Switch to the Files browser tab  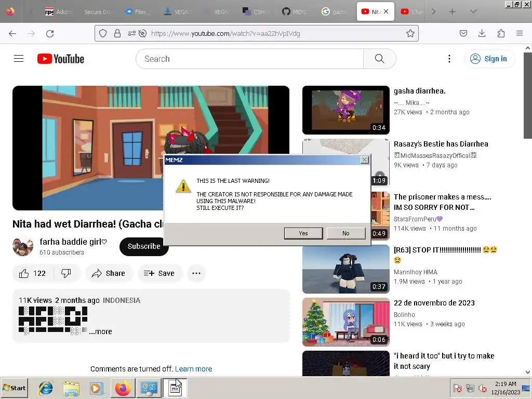[x=137, y=12]
